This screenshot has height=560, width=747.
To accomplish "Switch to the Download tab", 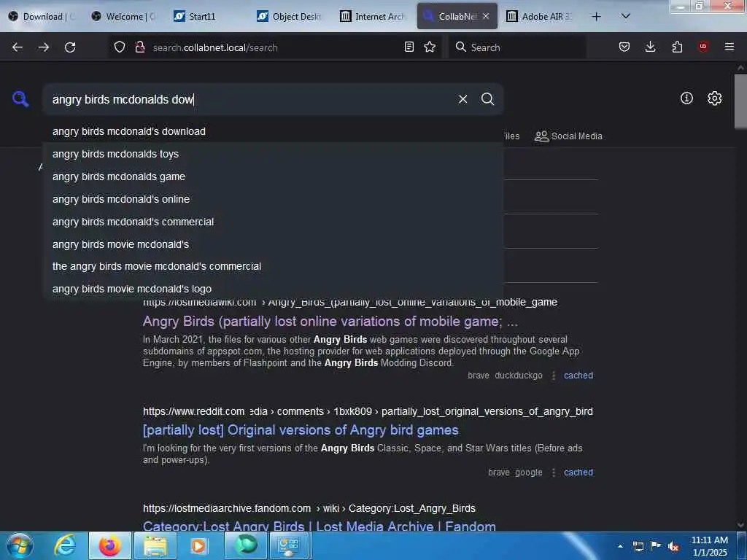I will click(x=42, y=16).
